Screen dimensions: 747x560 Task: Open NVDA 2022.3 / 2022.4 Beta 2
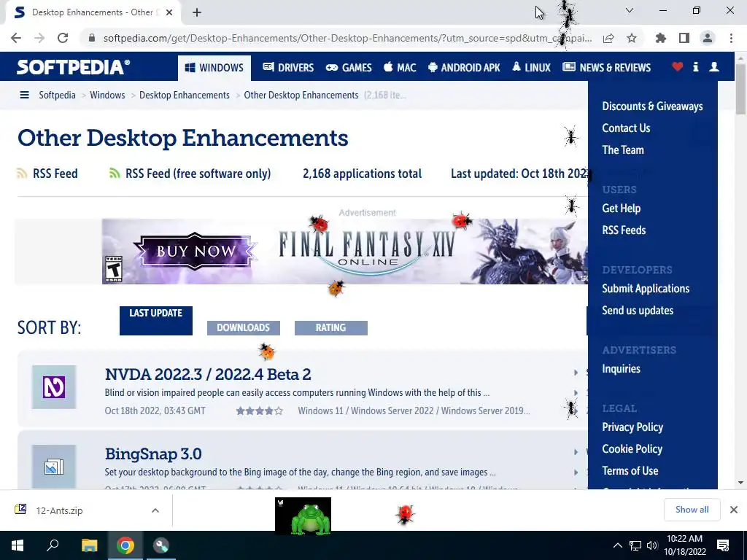tap(208, 374)
